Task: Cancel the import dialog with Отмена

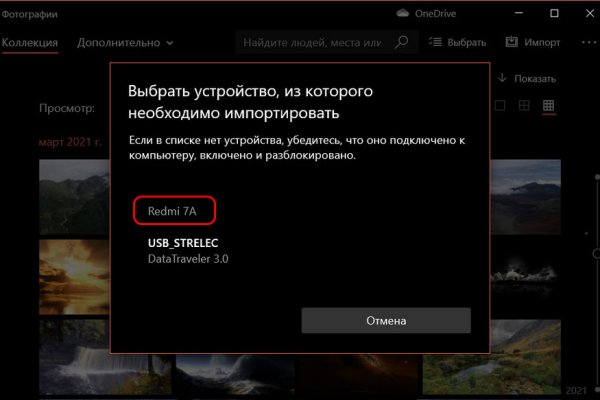Action: click(x=386, y=320)
